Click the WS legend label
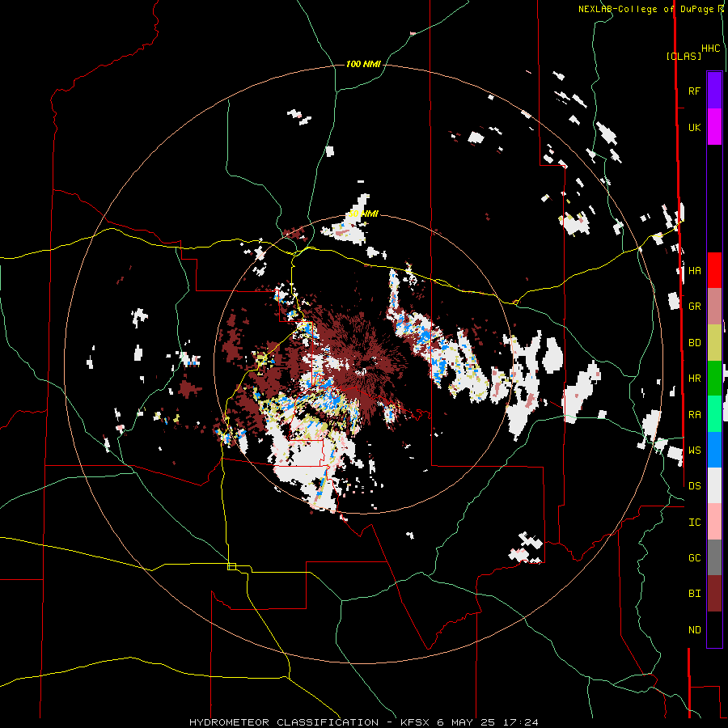The image size is (728, 728). pos(695,451)
